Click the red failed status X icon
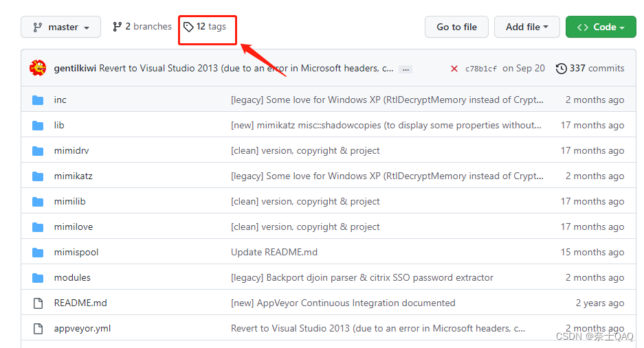 pyautogui.click(x=454, y=69)
